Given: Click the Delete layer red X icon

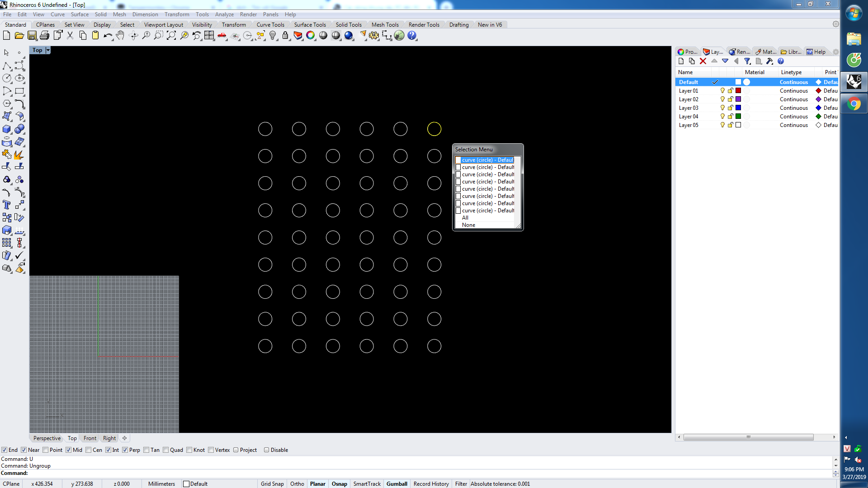Looking at the screenshot, I should [x=703, y=61].
